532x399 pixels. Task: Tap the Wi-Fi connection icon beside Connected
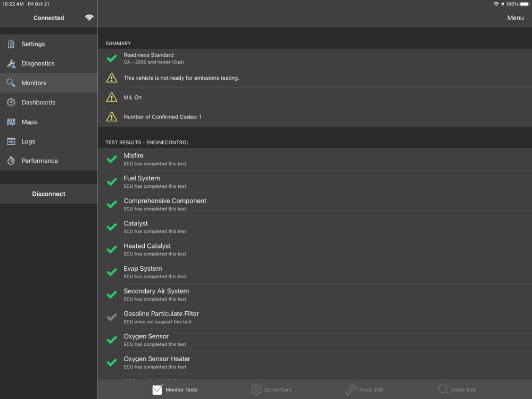pos(89,18)
